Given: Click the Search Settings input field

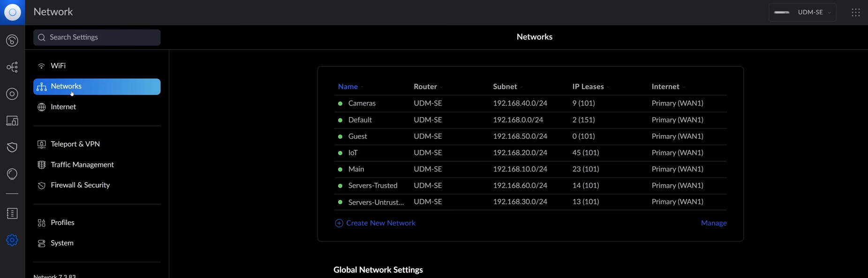Looking at the screenshot, I should 97,38.
